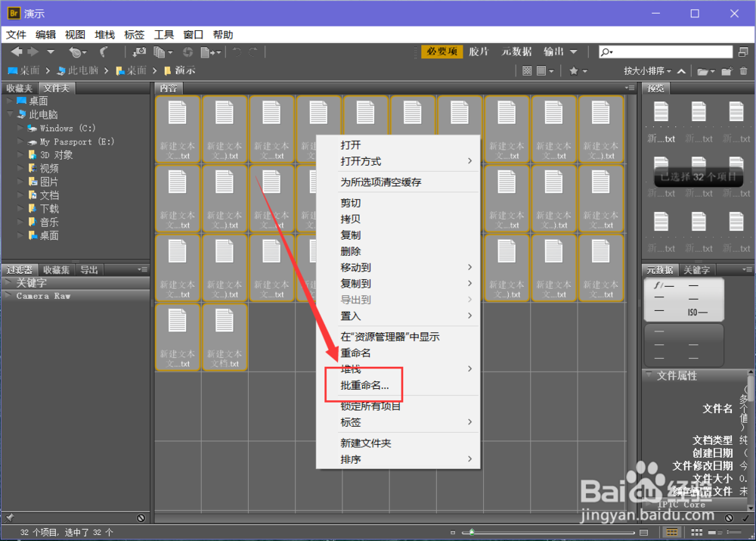Open 按大小排序 sort dropdown
The height and width of the screenshot is (541, 756).
tap(648, 71)
